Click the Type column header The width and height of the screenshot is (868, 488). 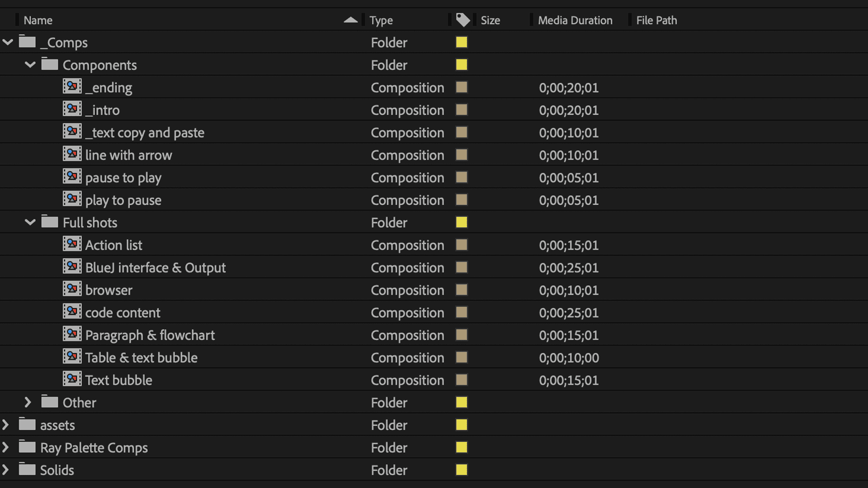(x=381, y=20)
